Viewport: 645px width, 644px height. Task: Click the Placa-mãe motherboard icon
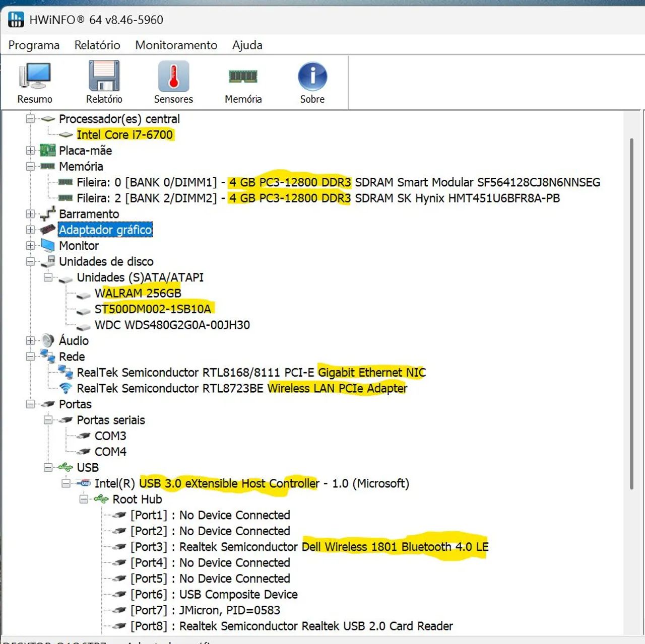point(47,150)
